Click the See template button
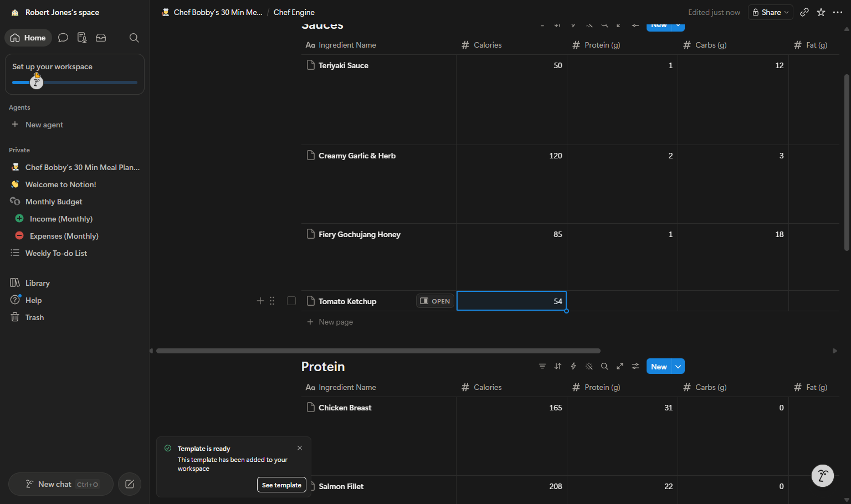This screenshot has width=851, height=504. [281, 485]
